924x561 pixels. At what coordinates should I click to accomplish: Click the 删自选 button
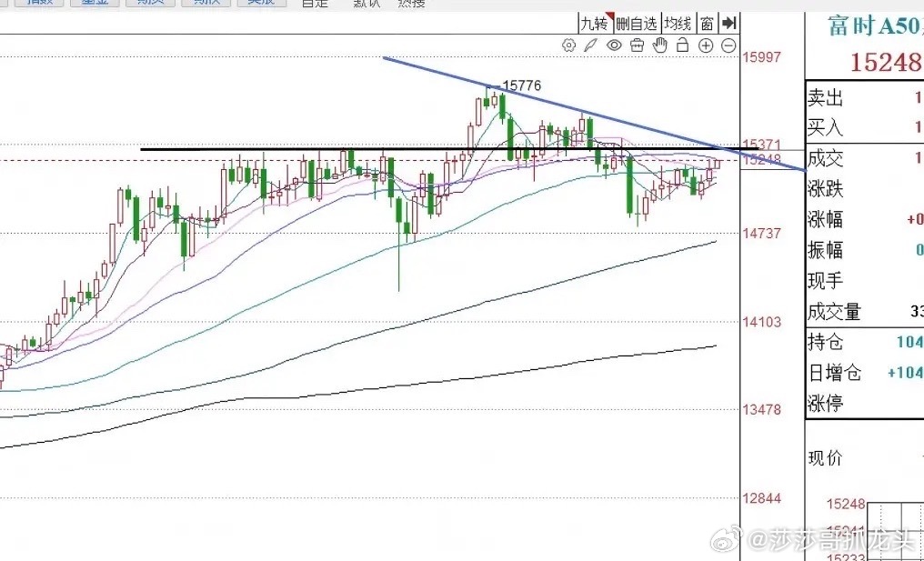coord(637,24)
